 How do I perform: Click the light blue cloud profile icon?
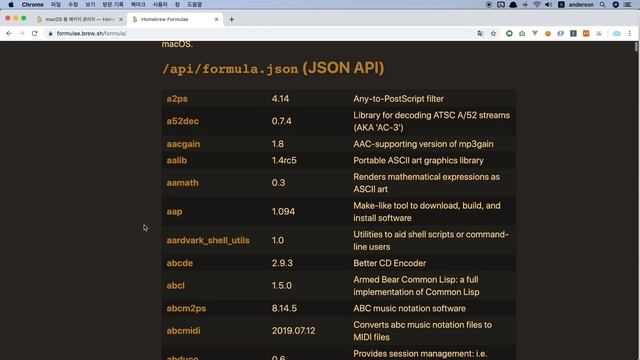coord(617,33)
